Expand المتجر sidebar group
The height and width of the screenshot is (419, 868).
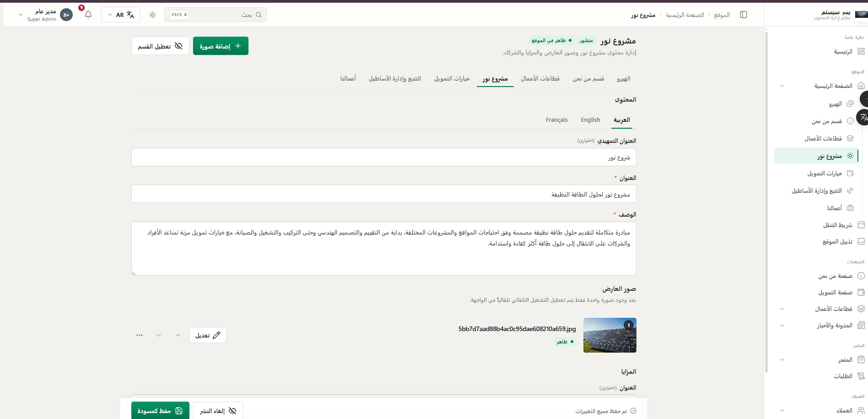[x=782, y=360]
